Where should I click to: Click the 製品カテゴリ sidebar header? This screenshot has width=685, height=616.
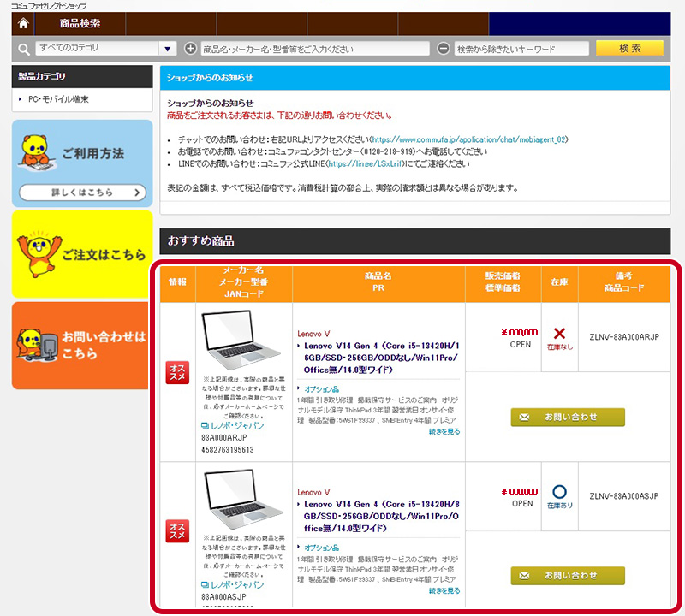click(x=82, y=77)
